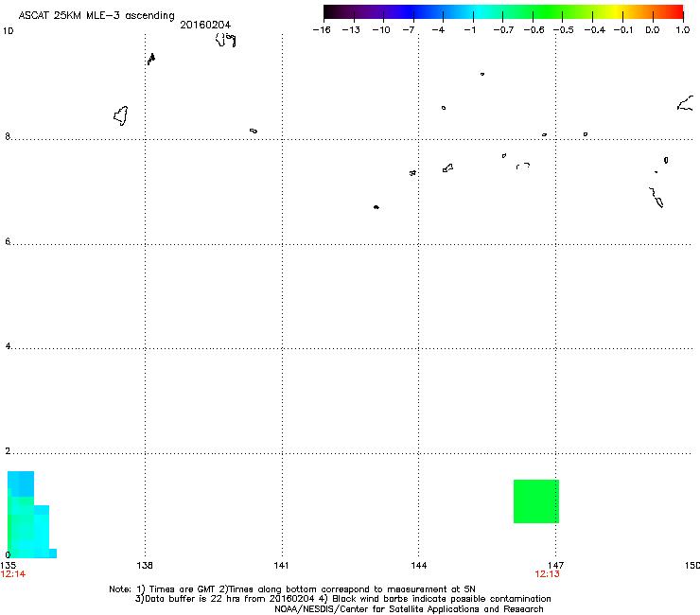Click the latitude axis label "6"
The image size is (700, 615).
tap(8, 241)
